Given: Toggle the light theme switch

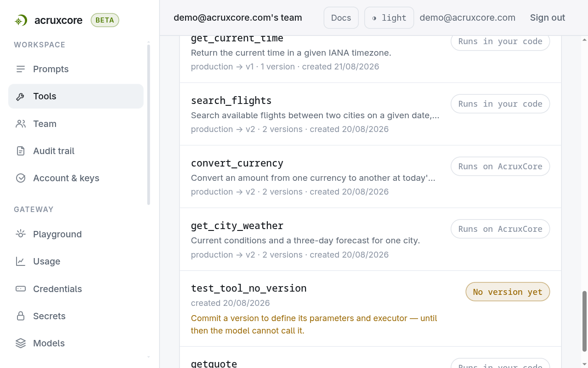Looking at the screenshot, I should coord(389,18).
